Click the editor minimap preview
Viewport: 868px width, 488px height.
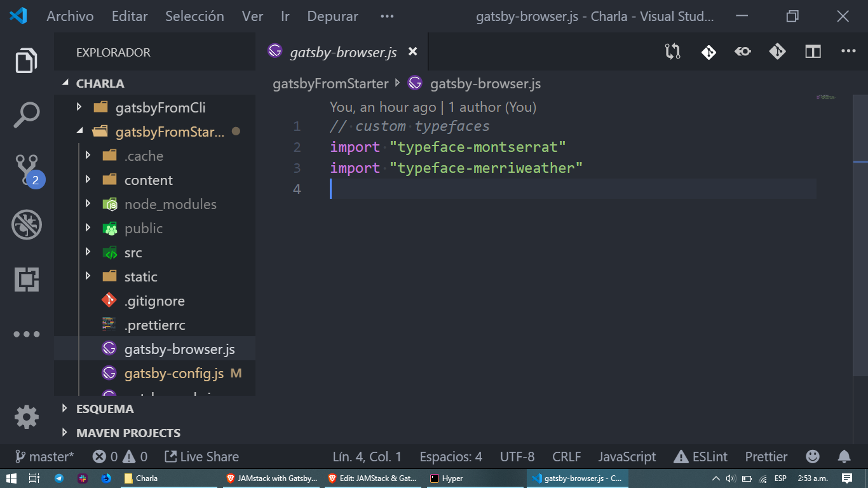click(x=825, y=97)
